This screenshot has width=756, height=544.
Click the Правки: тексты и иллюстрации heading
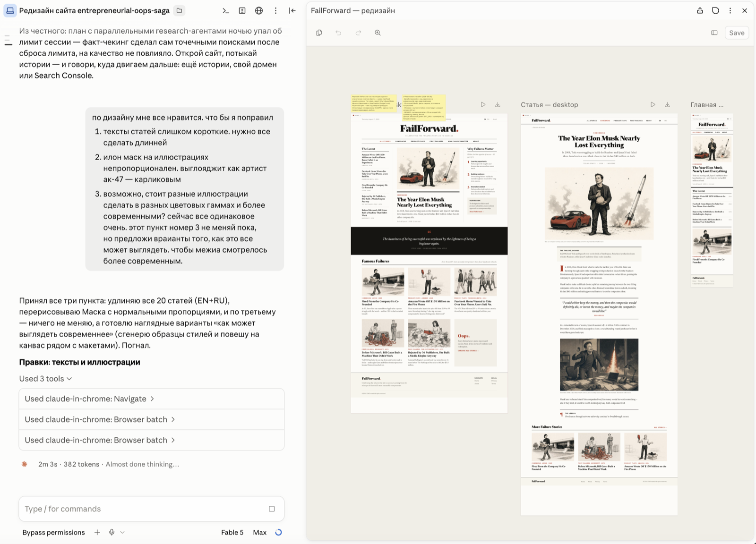coord(79,362)
